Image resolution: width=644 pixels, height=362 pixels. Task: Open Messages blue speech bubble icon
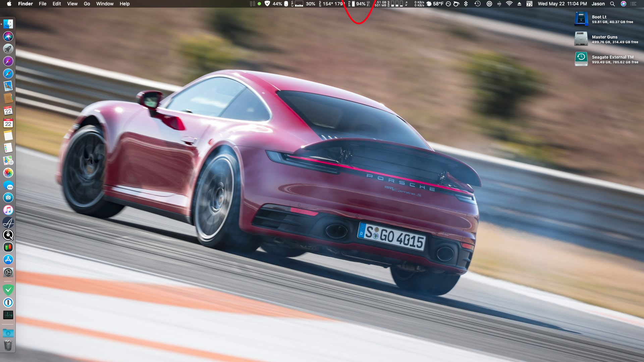click(8, 185)
